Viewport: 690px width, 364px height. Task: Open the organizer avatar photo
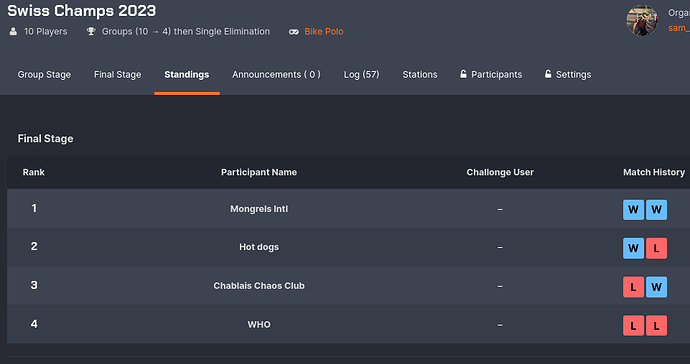(x=642, y=20)
